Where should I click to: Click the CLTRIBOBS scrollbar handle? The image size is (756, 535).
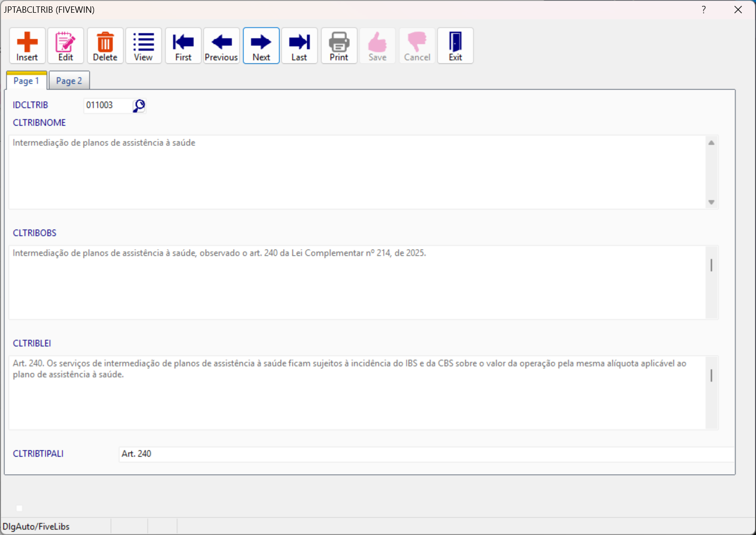pos(711,265)
